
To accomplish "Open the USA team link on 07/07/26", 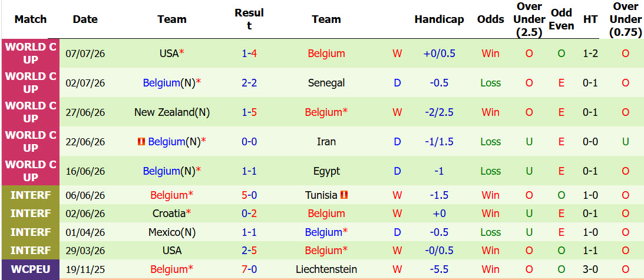I will coord(169,54).
